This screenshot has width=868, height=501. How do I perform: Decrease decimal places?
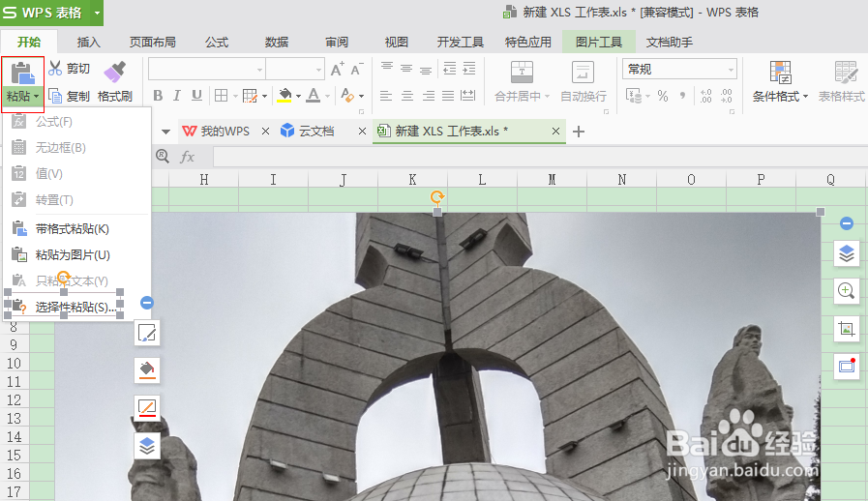tap(727, 96)
